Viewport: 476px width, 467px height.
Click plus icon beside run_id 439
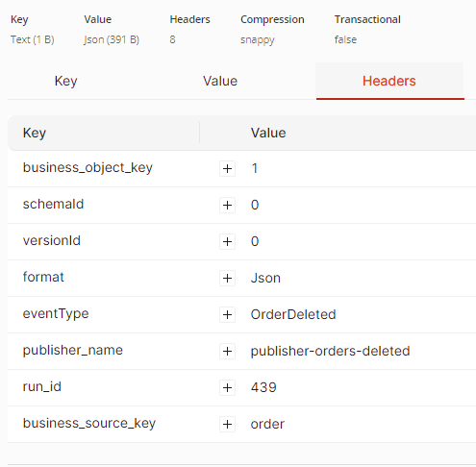227,387
